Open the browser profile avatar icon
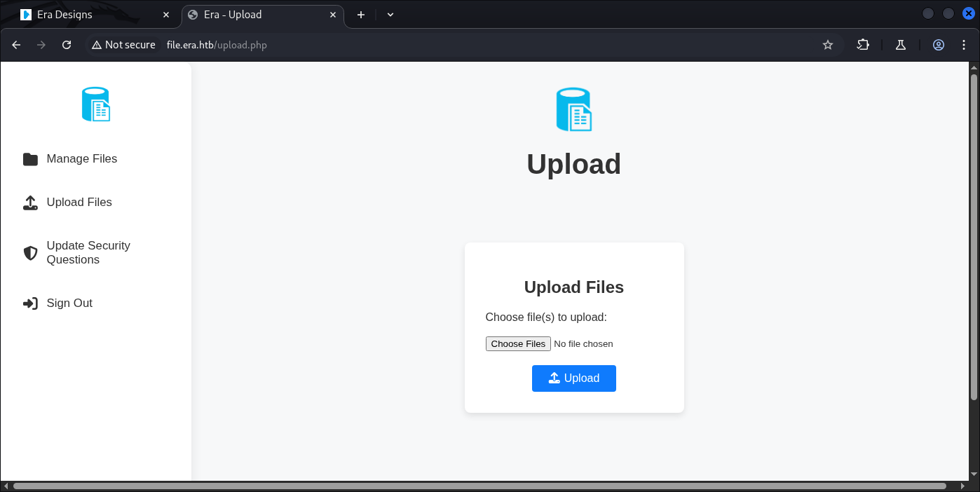The width and height of the screenshot is (980, 492). (x=939, y=45)
